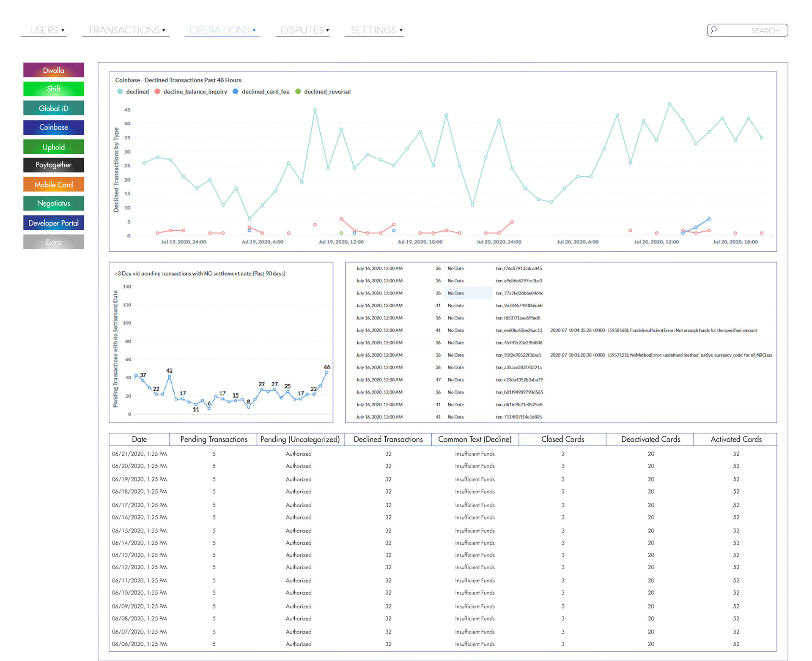
Task: Open the SETTINGS menu
Action: tap(373, 30)
